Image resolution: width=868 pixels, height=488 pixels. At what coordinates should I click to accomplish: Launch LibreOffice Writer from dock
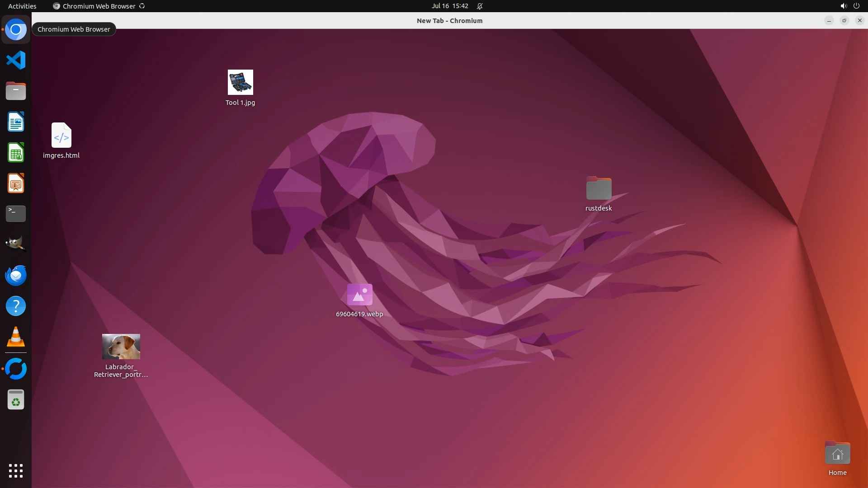tap(16, 122)
